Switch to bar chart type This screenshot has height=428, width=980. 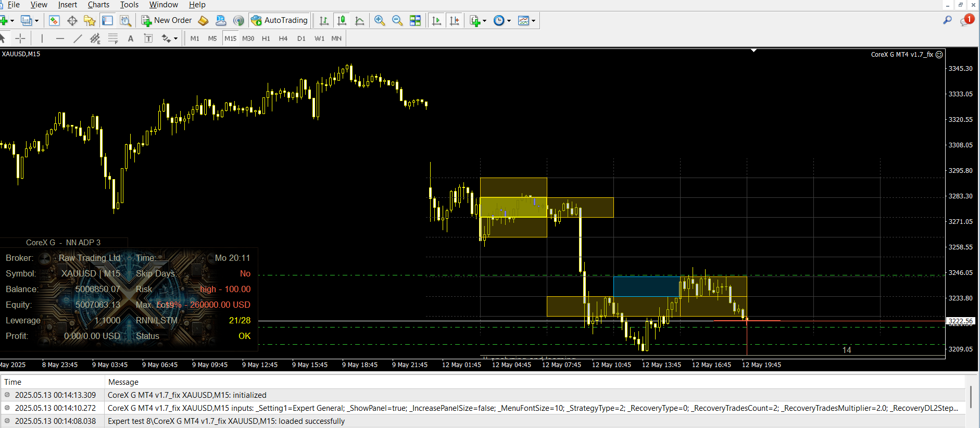point(324,20)
